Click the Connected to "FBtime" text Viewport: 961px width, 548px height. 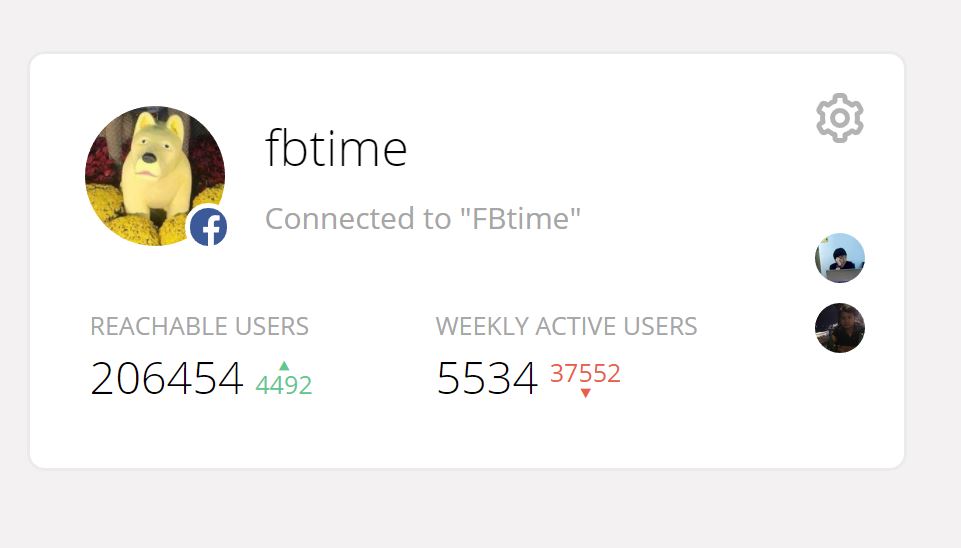point(423,218)
